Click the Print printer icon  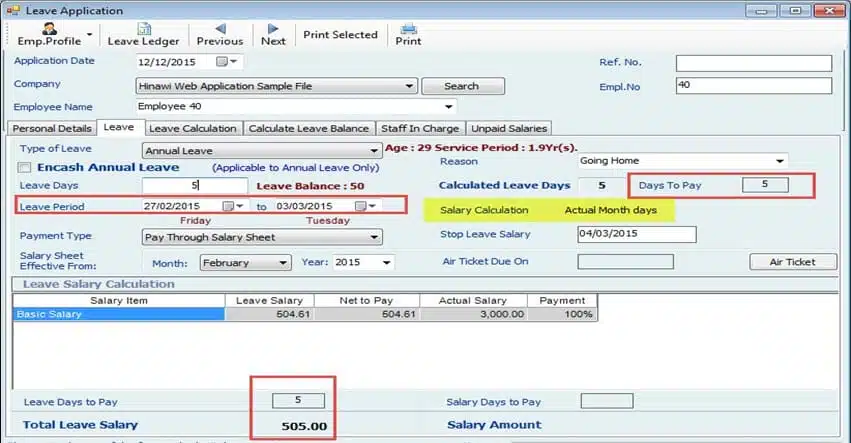[x=408, y=29]
